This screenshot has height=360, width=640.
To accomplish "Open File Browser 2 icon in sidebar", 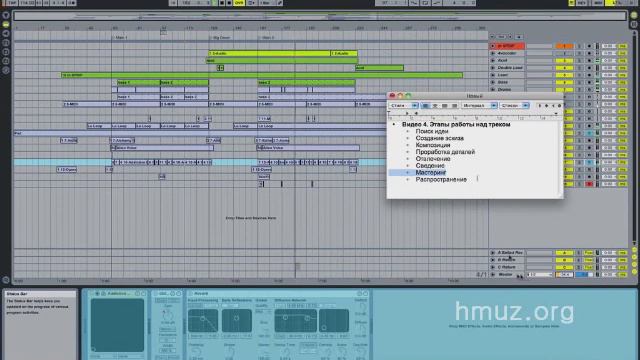I will tap(6, 52).
